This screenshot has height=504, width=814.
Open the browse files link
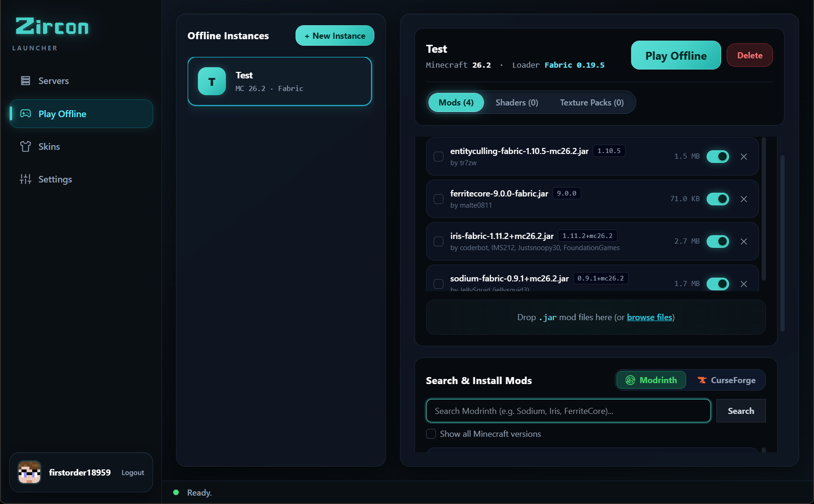pos(649,317)
